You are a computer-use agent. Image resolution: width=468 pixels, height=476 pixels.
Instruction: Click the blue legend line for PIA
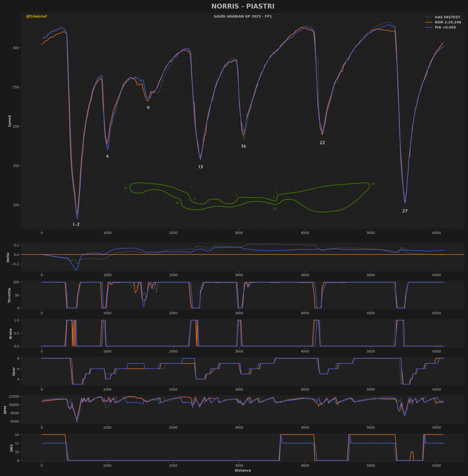(x=429, y=28)
